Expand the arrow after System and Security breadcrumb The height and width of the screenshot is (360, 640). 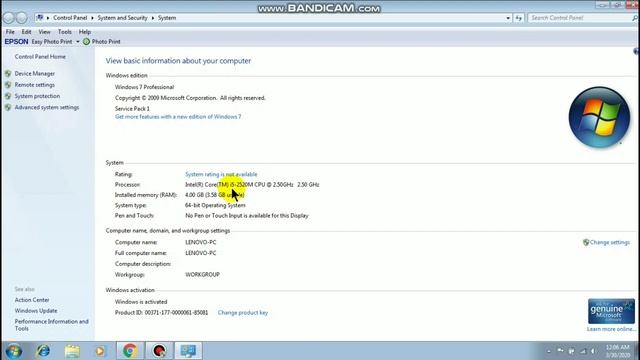point(153,18)
